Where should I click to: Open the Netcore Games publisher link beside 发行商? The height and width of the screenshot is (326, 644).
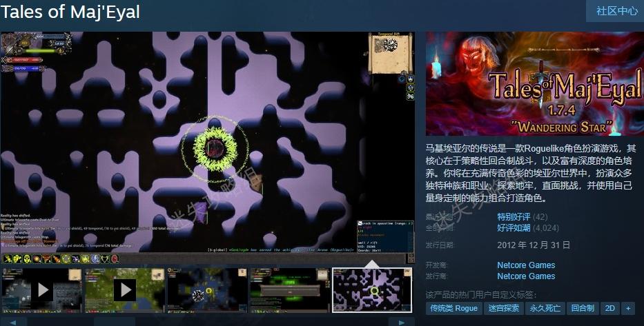[526, 276]
